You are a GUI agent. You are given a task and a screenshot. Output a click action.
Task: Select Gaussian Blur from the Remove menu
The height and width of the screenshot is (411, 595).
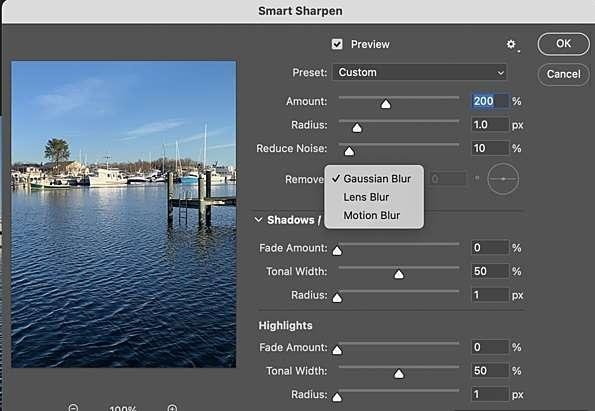point(374,179)
